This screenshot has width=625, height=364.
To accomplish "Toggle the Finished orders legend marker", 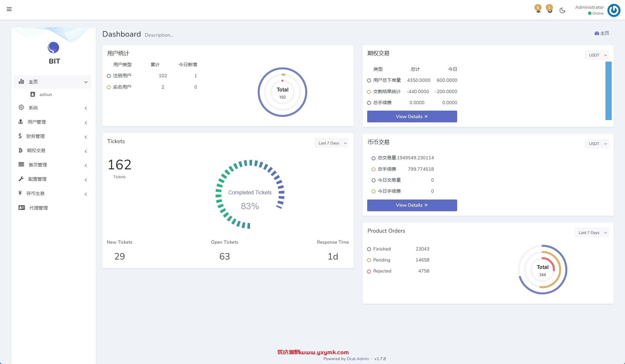I will pos(369,249).
